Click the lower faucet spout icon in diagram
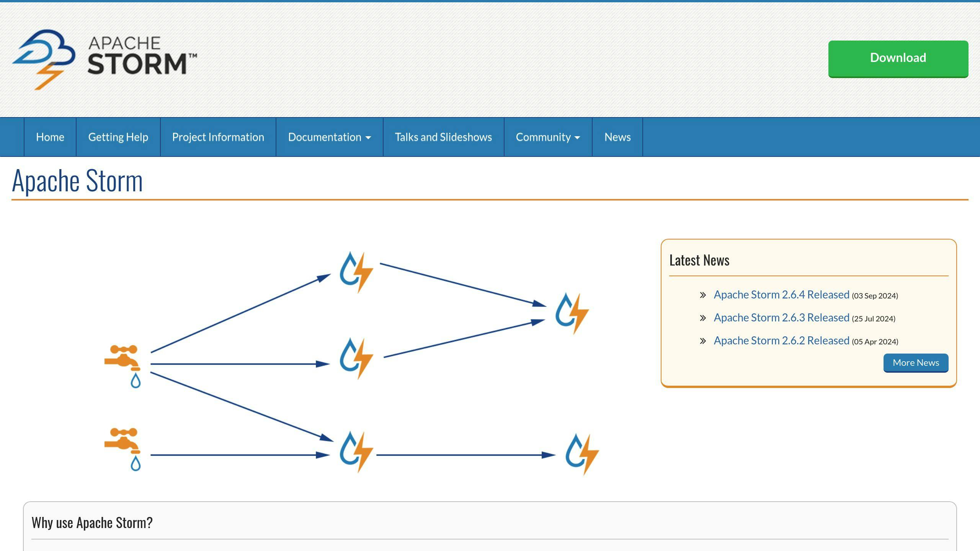Image resolution: width=980 pixels, height=551 pixels. coord(123,449)
